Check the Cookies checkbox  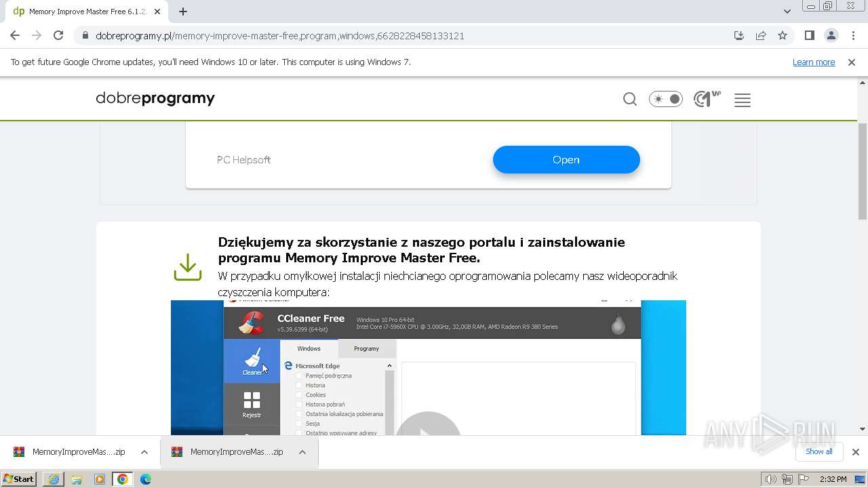(x=299, y=394)
